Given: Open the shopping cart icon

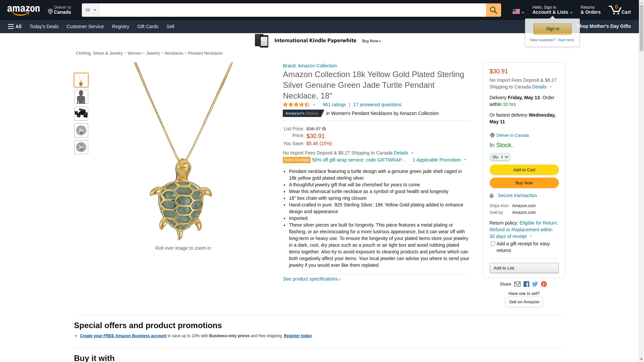Looking at the screenshot, I should tap(620, 10).
